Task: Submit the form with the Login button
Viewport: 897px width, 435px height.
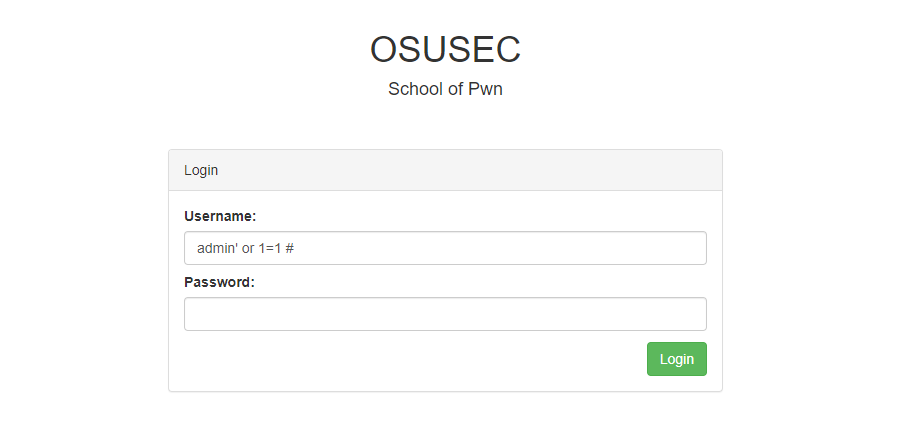Action: (x=677, y=359)
